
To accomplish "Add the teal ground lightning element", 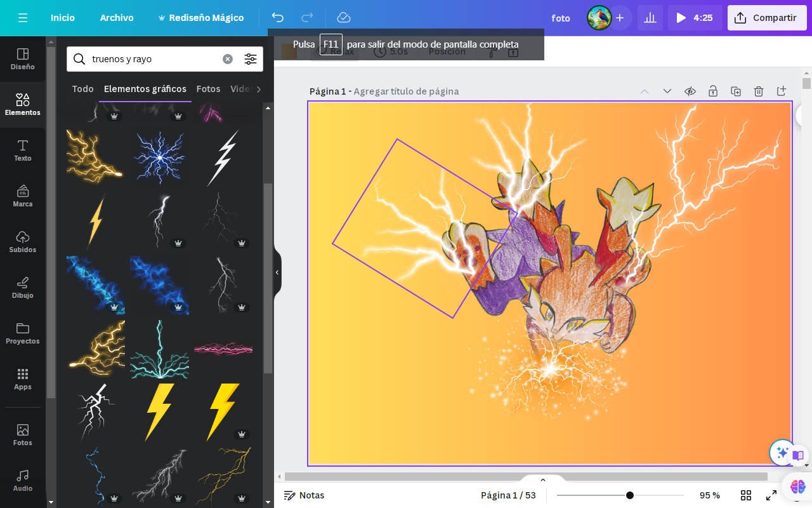I will 159,349.
